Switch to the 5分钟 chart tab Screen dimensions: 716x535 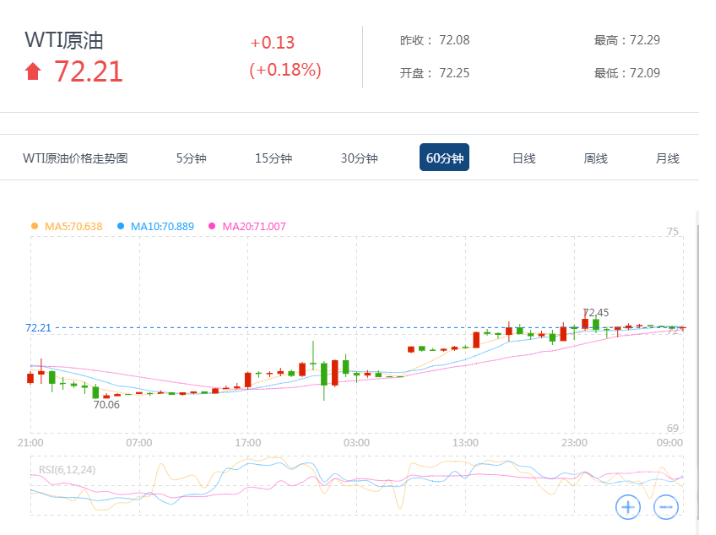[x=191, y=158]
